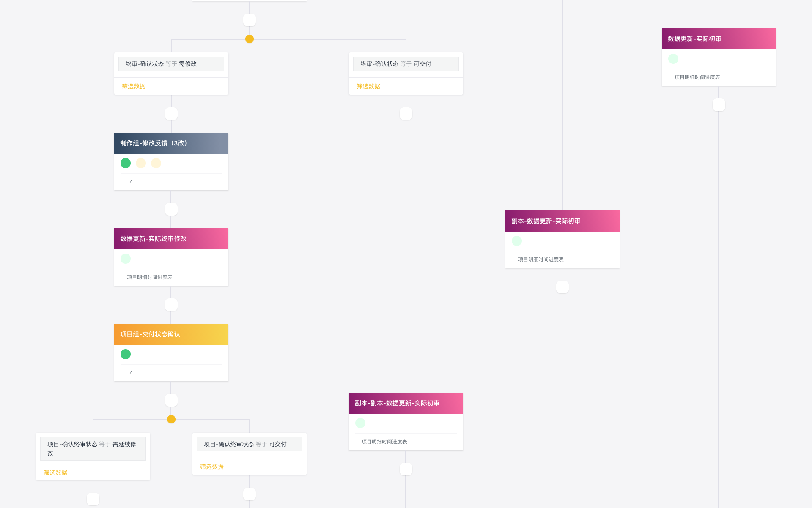
Task: Open 筛选数据 under 终审-确认状态 等于 可交付
Action: [368, 86]
